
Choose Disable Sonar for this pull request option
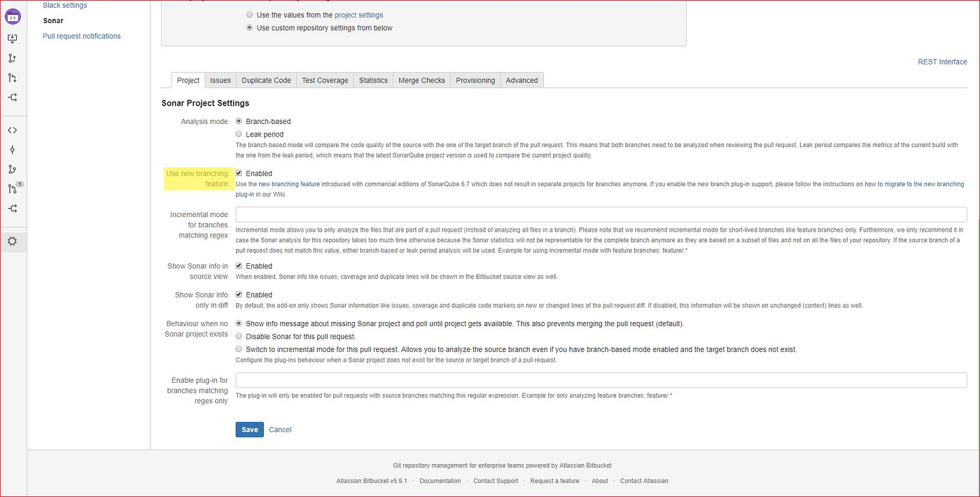tap(239, 335)
